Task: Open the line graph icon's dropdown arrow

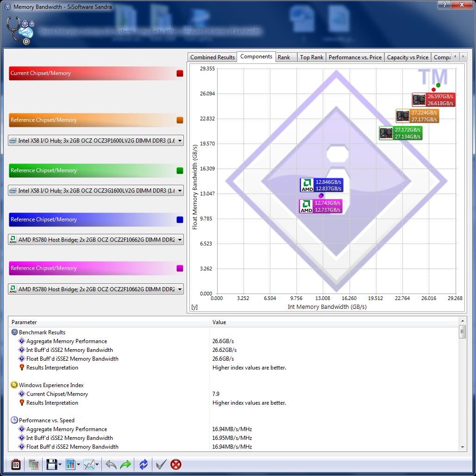Action: click(97, 464)
